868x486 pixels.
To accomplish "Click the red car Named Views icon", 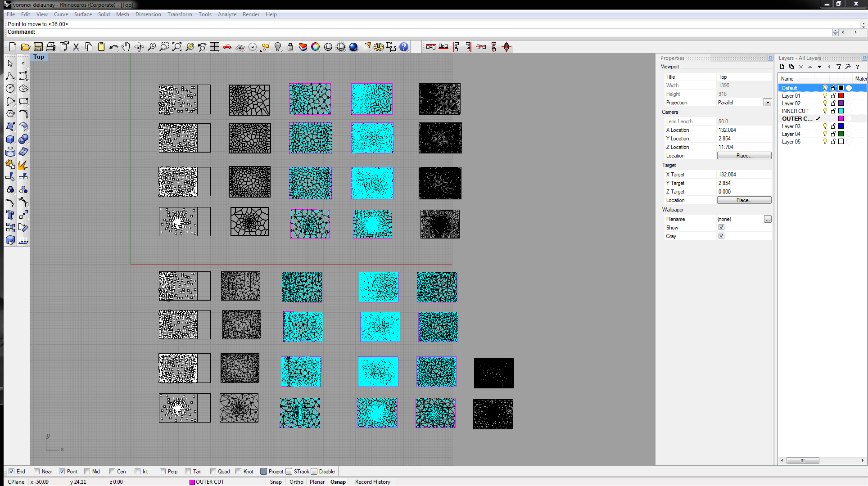I will (227, 47).
